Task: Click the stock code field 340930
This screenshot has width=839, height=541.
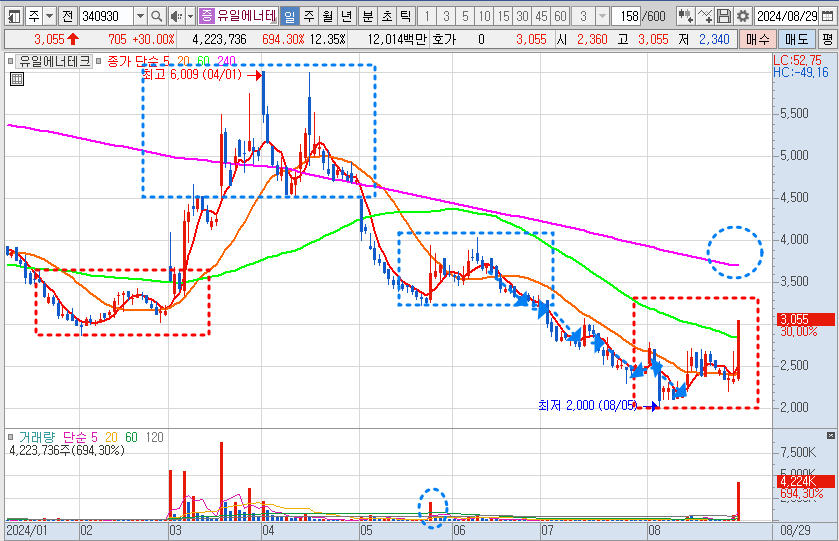Action: point(106,17)
